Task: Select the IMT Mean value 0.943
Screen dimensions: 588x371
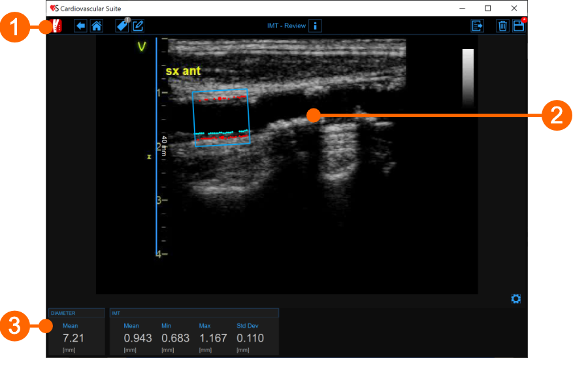Action: pos(138,338)
